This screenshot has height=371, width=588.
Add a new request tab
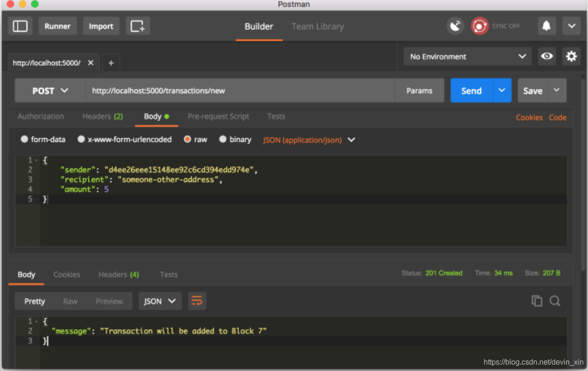pos(111,63)
